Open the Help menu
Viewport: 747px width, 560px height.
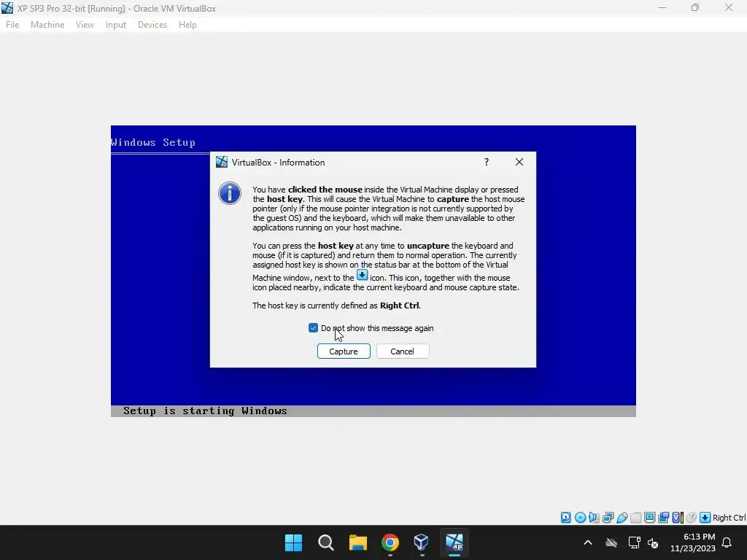187,25
